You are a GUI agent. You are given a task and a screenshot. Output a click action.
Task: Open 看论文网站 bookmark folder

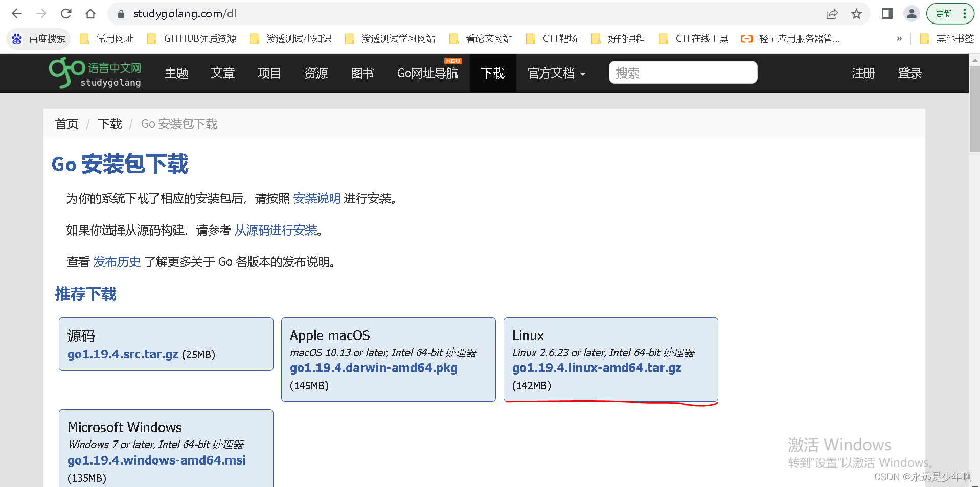click(481, 39)
